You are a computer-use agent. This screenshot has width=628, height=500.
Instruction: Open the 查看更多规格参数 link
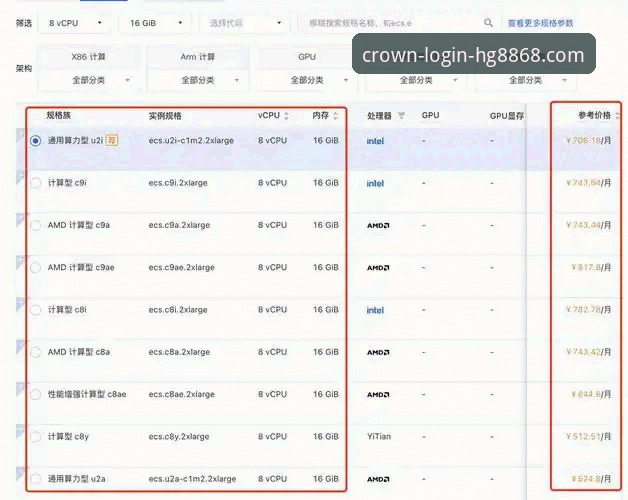(541, 23)
